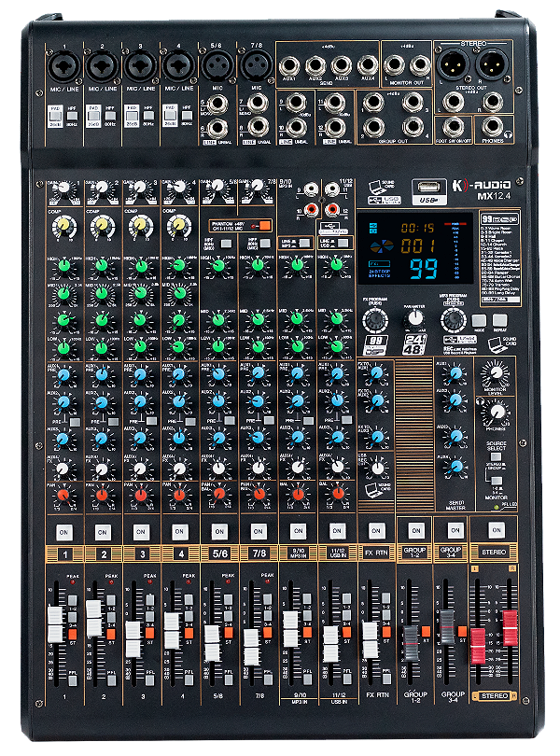Adjust the AUX2 knob on channel 7/8
Screen dimensions: 560x756
click(x=258, y=400)
